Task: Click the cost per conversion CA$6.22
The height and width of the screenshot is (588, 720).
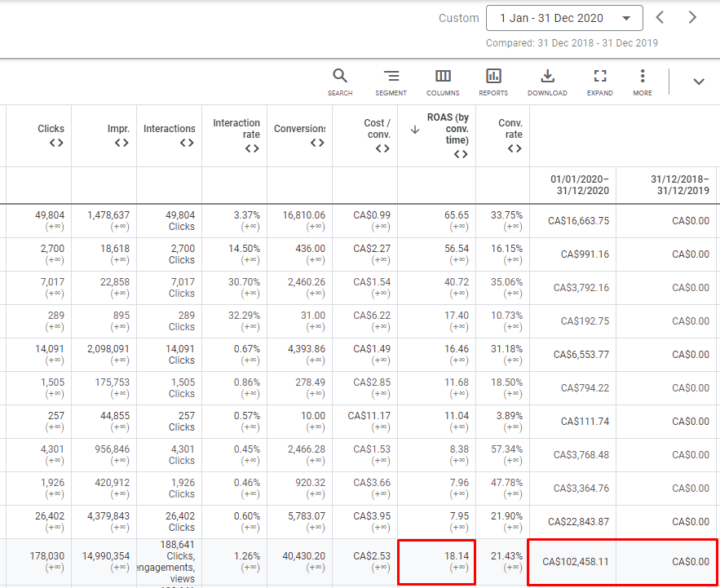Action: coord(372,316)
